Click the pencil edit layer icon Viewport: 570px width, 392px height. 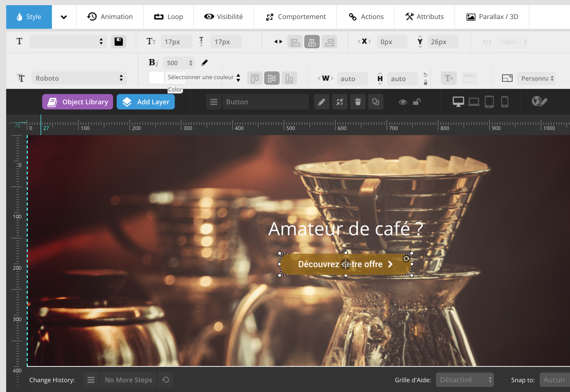tap(321, 102)
